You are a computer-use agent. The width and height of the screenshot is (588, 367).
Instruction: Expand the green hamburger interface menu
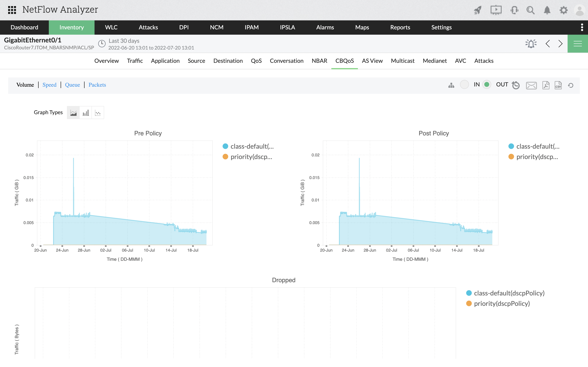[x=578, y=43]
